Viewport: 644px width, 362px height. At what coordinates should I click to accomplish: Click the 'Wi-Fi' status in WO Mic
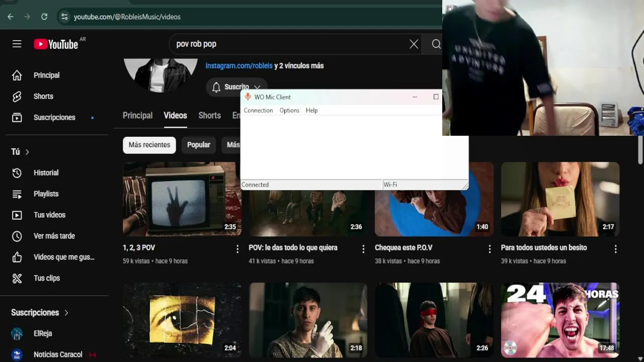pyautogui.click(x=390, y=185)
